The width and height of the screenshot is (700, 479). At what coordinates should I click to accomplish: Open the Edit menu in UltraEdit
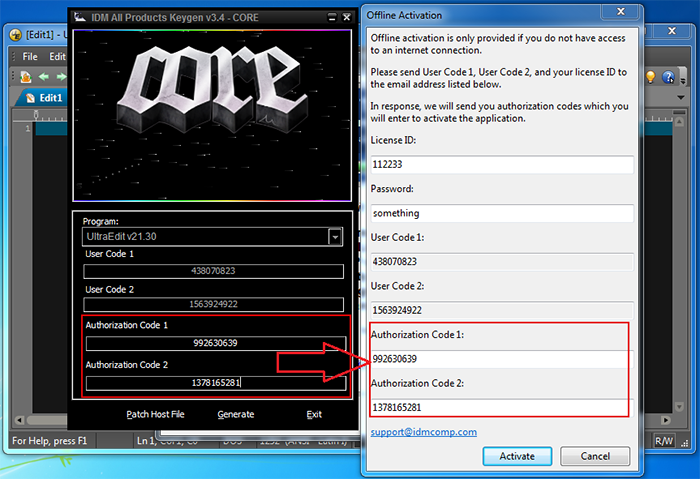(x=57, y=57)
